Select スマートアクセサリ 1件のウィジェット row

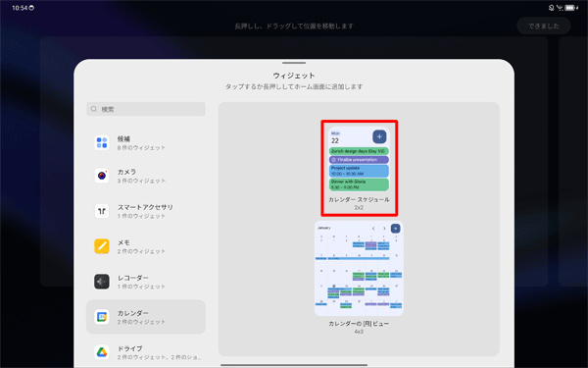tap(146, 211)
